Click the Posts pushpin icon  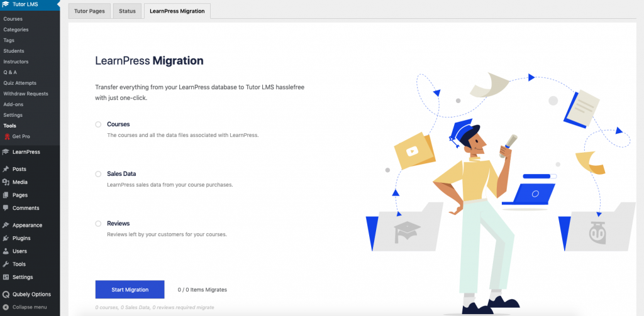(x=5, y=169)
